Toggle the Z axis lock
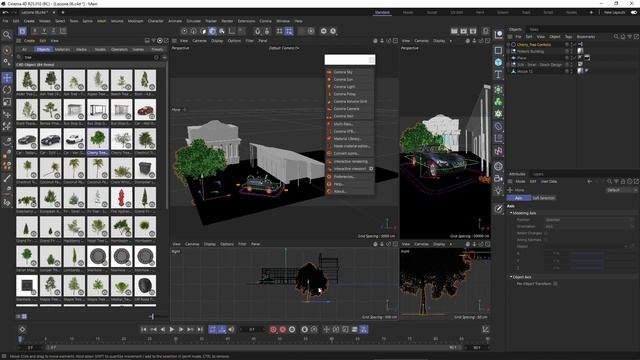Viewport: 640px width, 360px height. [53, 31]
